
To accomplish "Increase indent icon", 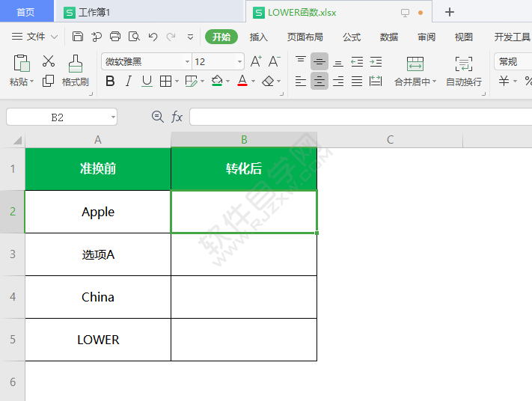I will click(x=376, y=61).
